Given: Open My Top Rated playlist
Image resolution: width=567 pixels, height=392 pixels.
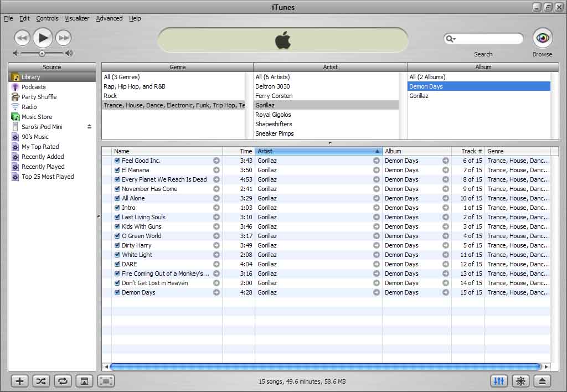Looking at the screenshot, I should 40,147.
